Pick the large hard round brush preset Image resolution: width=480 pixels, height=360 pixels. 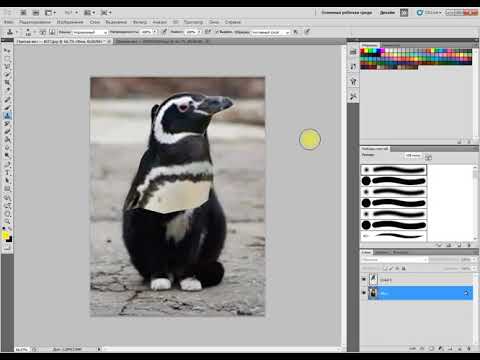click(x=394, y=181)
